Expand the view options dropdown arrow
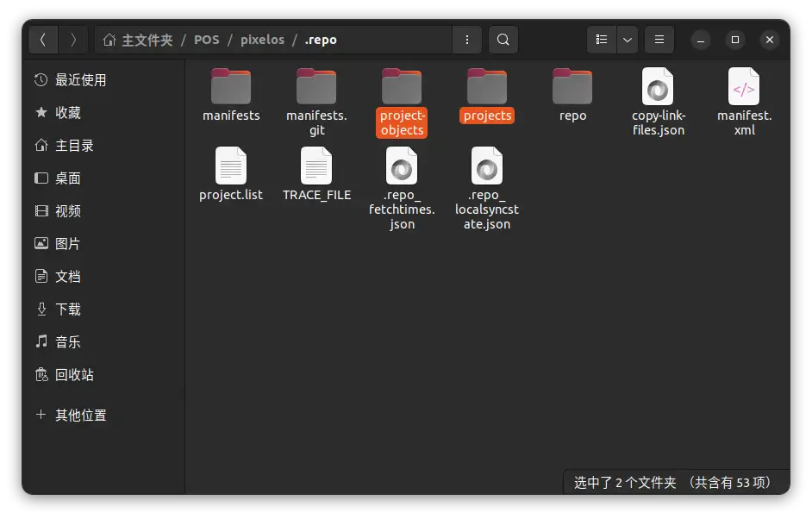 click(x=627, y=40)
